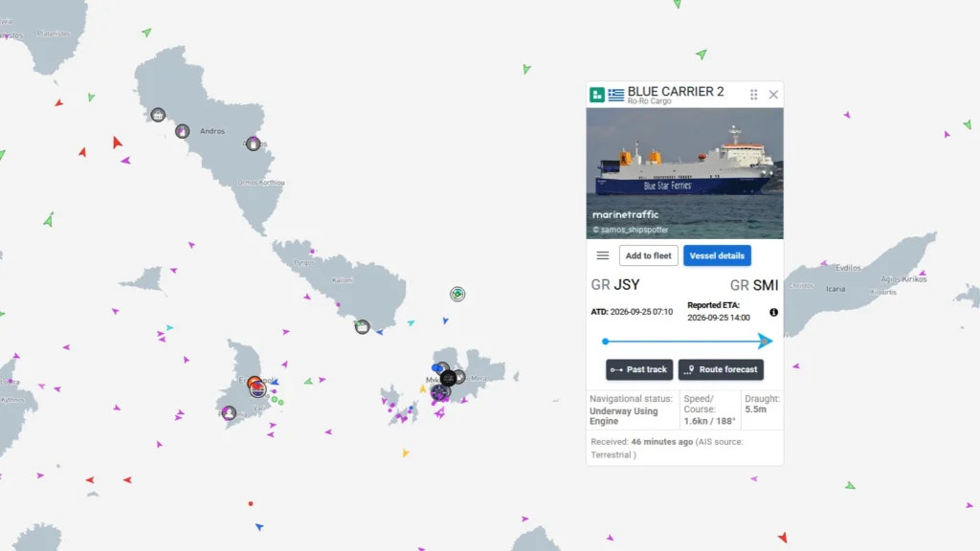Screen dimensions: 980x551
Task: Show the vessel's Past track
Action: (638, 369)
